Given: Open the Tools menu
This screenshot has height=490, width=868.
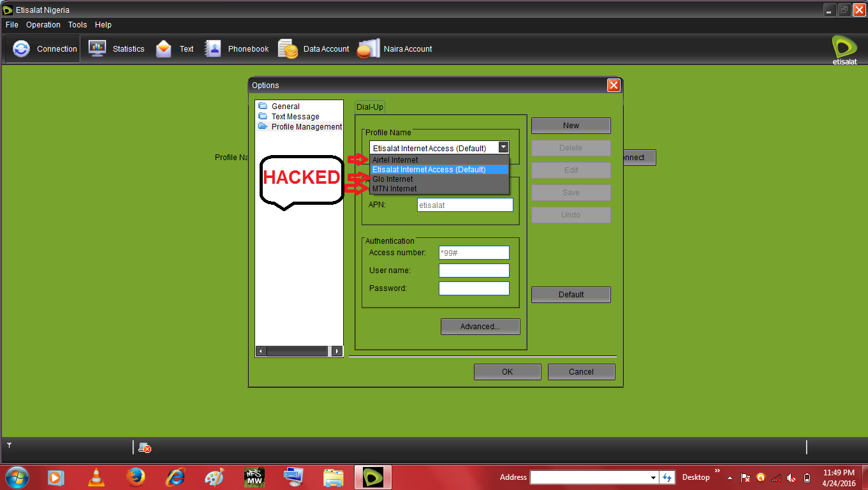Looking at the screenshot, I should [x=78, y=25].
